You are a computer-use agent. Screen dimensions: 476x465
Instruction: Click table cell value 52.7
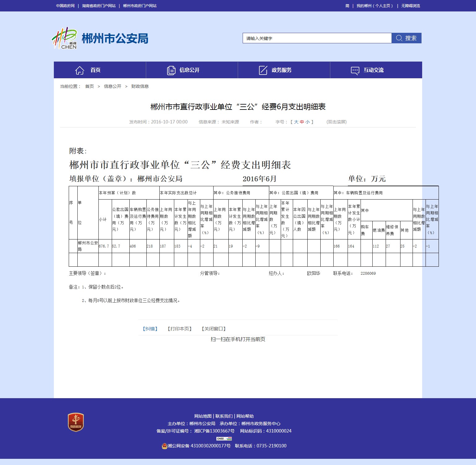(x=116, y=246)
